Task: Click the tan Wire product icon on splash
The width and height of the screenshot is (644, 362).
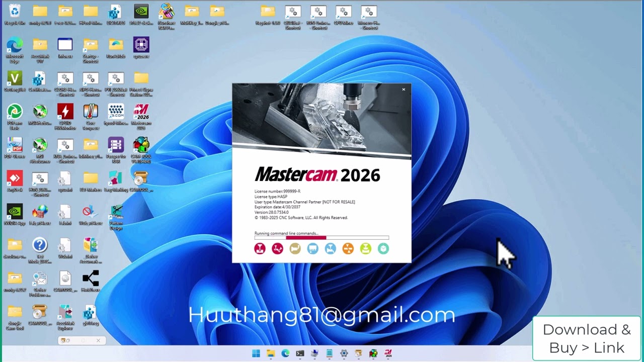Action: [295, 248]
